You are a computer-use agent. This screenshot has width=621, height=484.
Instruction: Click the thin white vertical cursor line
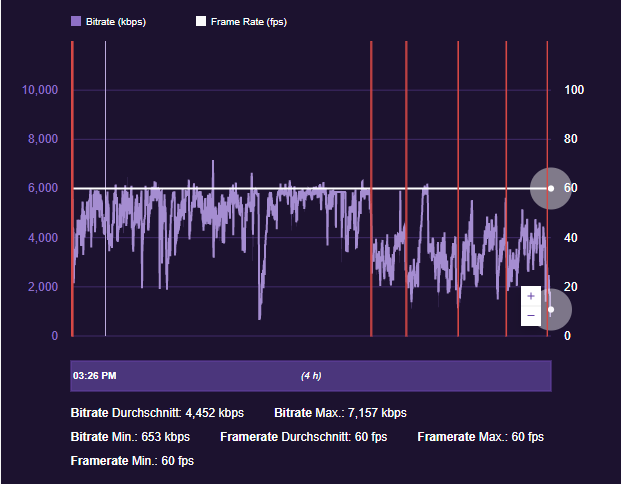[x=105, y=189]
